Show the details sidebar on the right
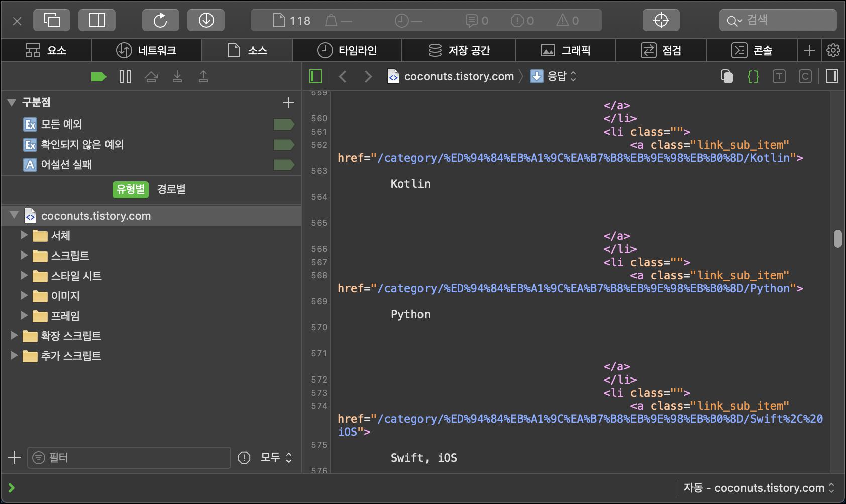The height and width of the screenshot is (504, 846). pos(832,76)
